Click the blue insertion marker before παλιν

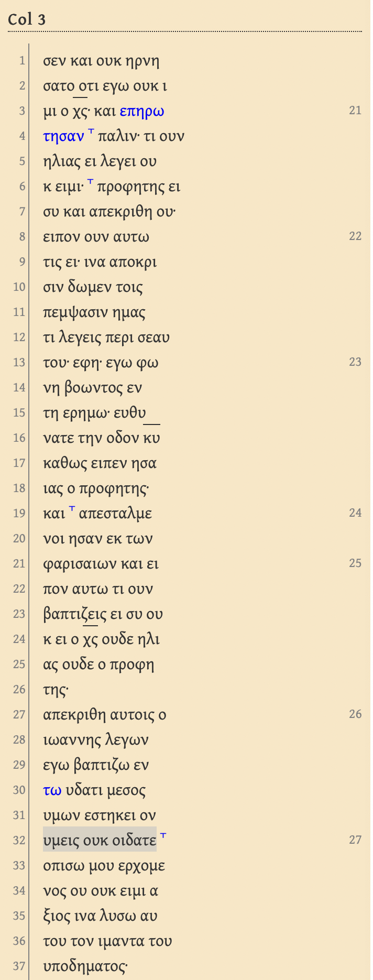tap(91, 132)
